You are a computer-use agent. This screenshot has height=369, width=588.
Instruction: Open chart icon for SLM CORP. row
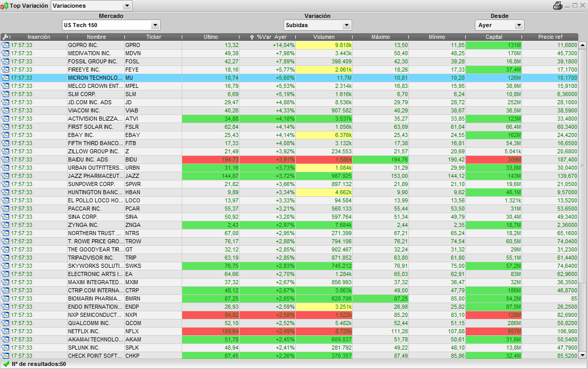click(x=5, y=95)
